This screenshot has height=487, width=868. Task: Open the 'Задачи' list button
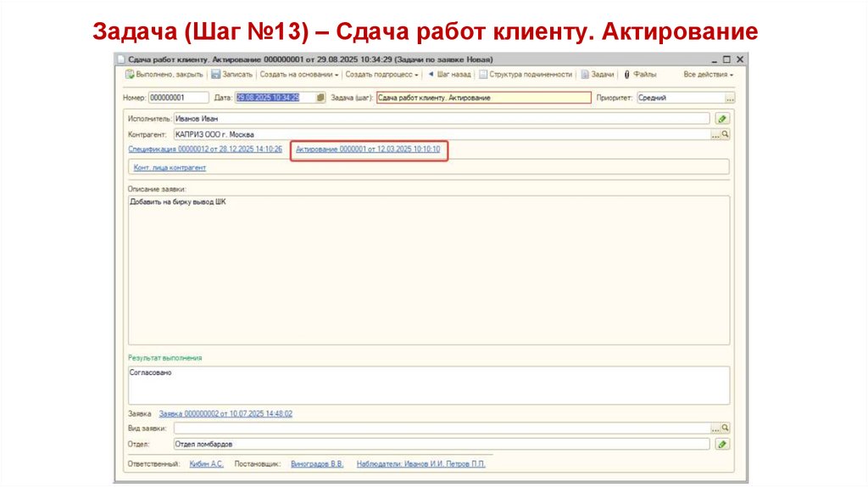[x=598, y=75]
